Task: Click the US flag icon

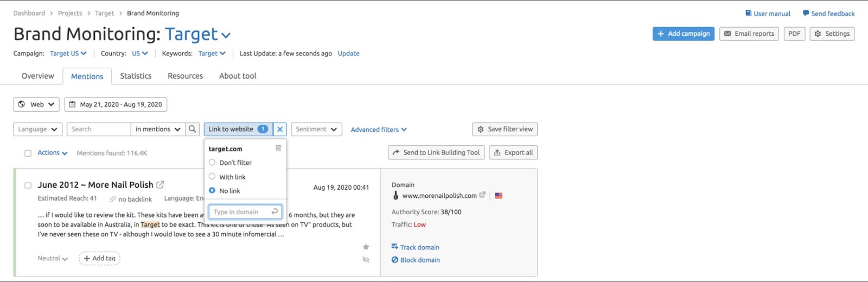Action: [x=499, y=196]
